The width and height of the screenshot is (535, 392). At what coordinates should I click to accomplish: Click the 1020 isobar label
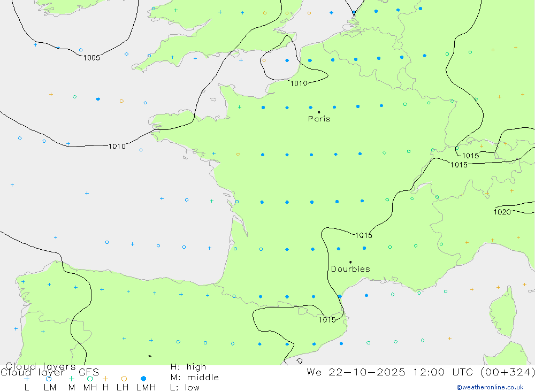[502, 212]
